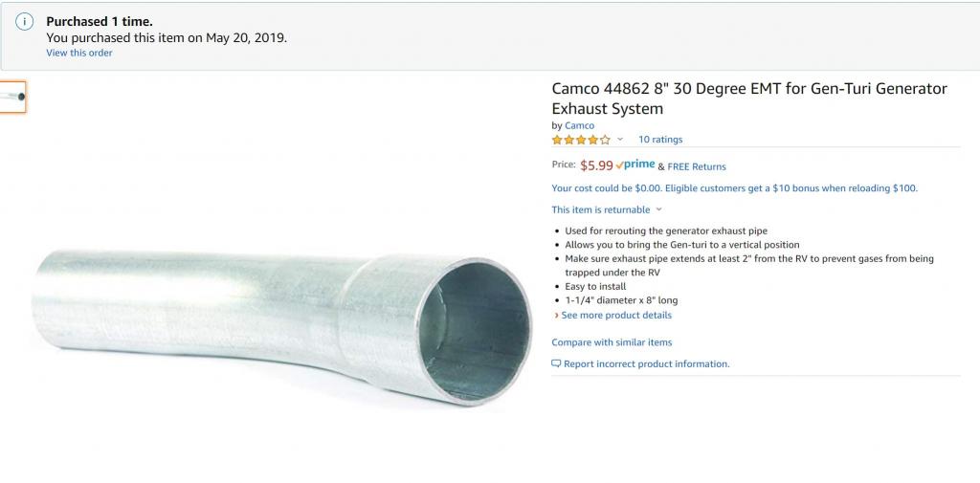Visit the Camco brand page link

[x=579, y=125]
